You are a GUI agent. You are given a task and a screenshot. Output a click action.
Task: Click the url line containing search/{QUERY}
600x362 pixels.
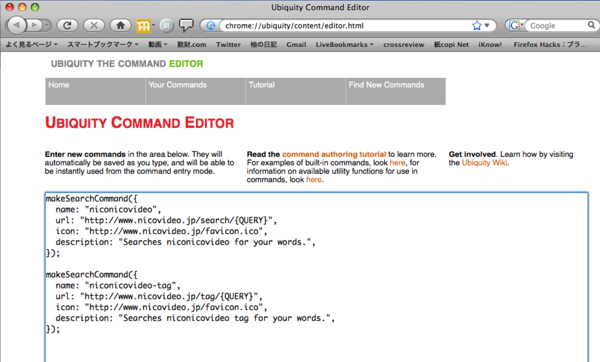tap(166, 220)
